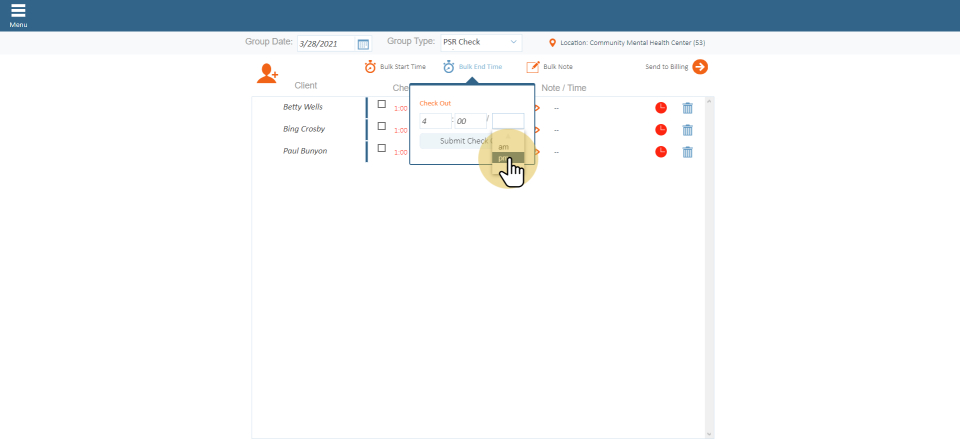Open the Group Date calendar picker
Viewport: 960px width, 442px height.
[x=363, y=44]
